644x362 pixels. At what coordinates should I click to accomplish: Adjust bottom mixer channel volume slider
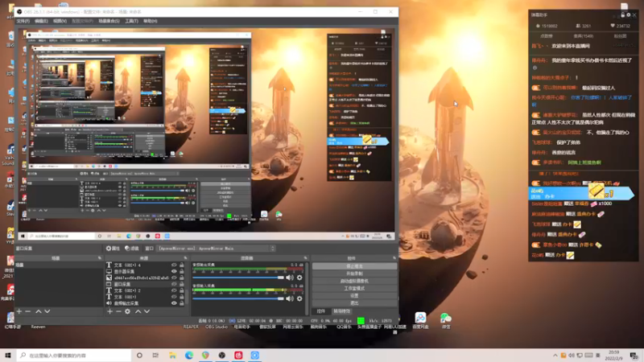pyautogui.click(x=238, y=298)
